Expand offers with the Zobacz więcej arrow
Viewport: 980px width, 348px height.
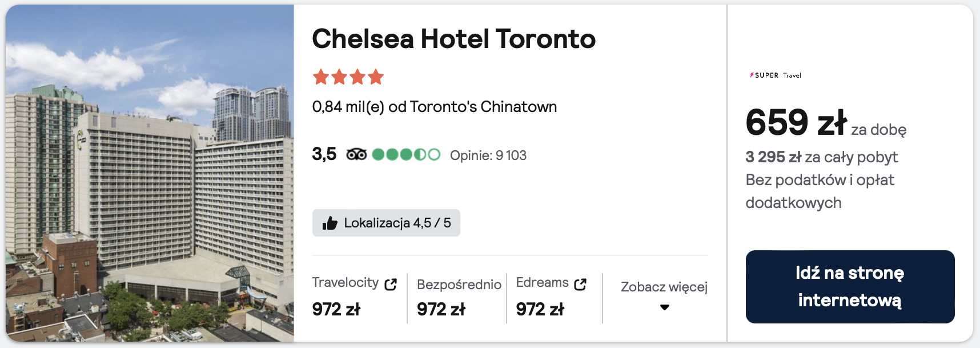coord(664,307)
